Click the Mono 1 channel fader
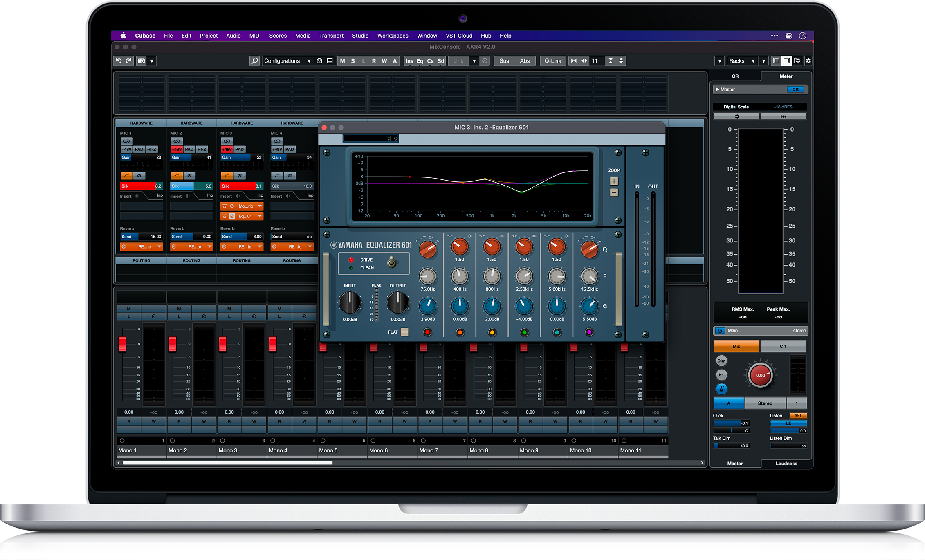Image resolution: width=925 pixels, height=560 pixels. [122, 344]
